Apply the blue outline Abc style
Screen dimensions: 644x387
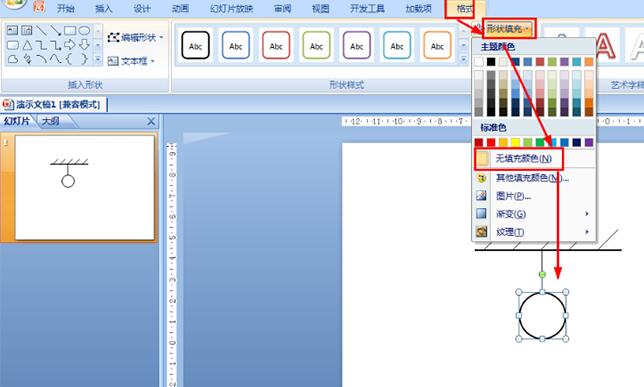(x=236, y=45)
